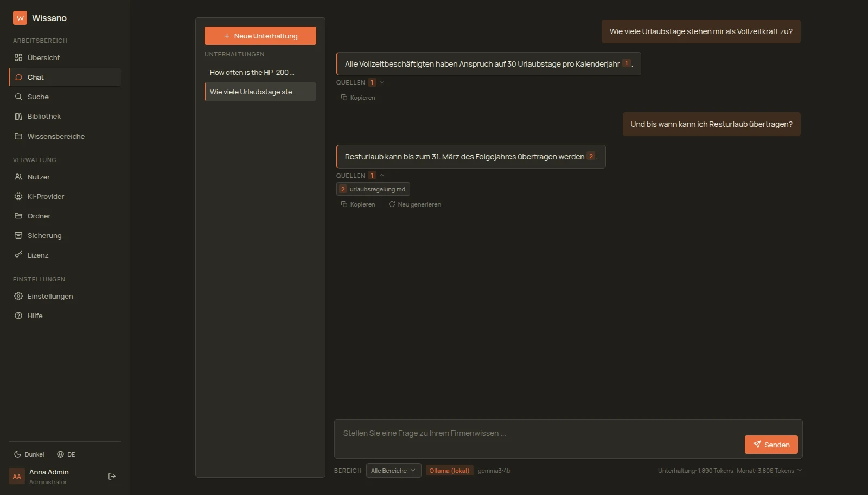Click the 'Wie viele Urlaubstage stehen mir' user message
The image size is (868, 495).
click(701, 31)
